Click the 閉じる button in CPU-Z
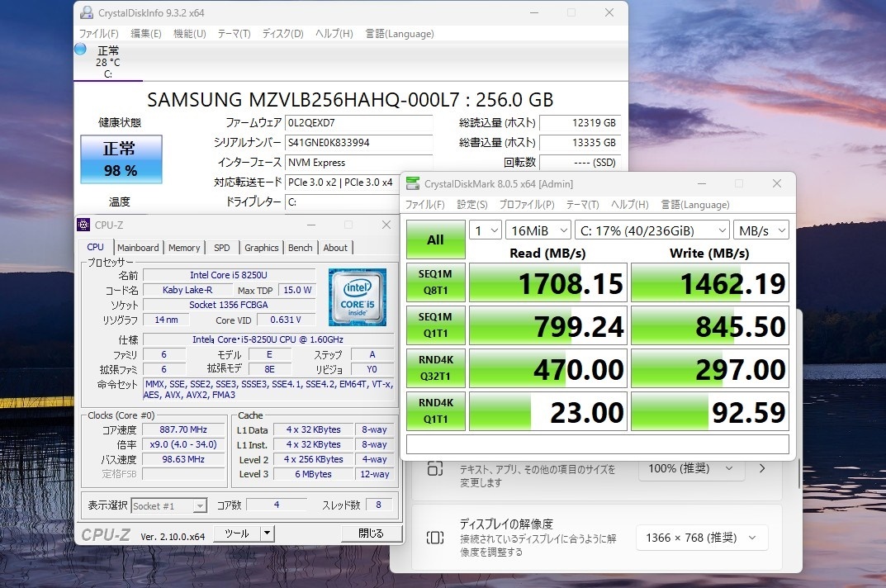The height and width of the screenshot is (588, 886). pyautogui.click(x=372, y=533)
